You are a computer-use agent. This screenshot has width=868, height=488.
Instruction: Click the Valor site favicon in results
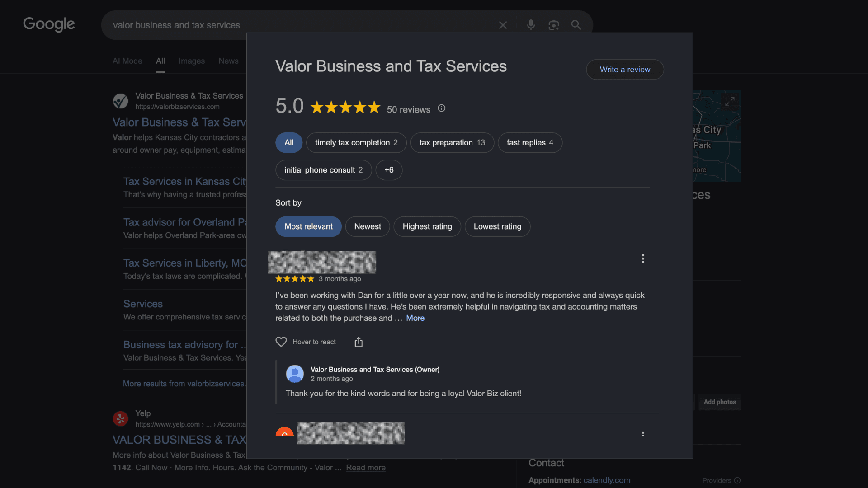tap(120, 101)
